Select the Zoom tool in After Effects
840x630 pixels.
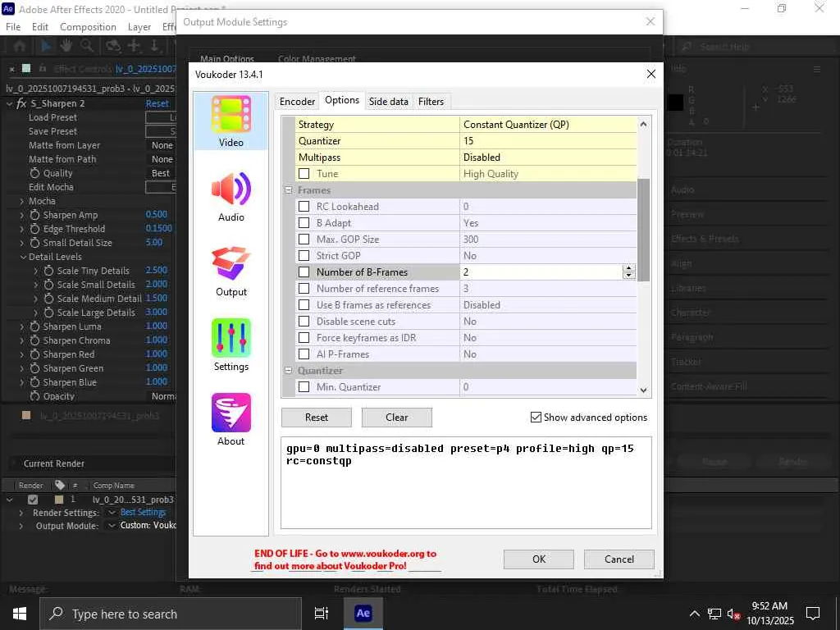click(87, 46)
